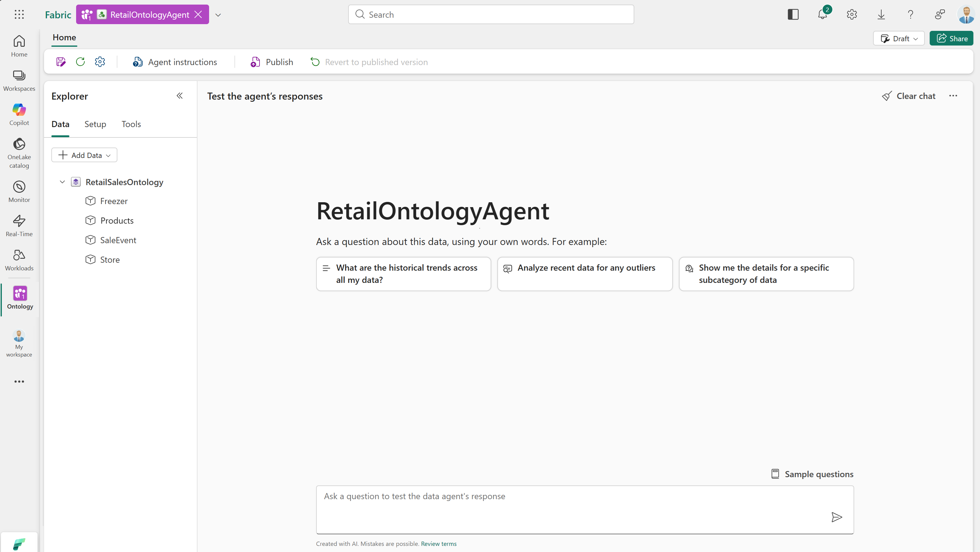
Task: Open the notifications bell icon
Action: 823,15
